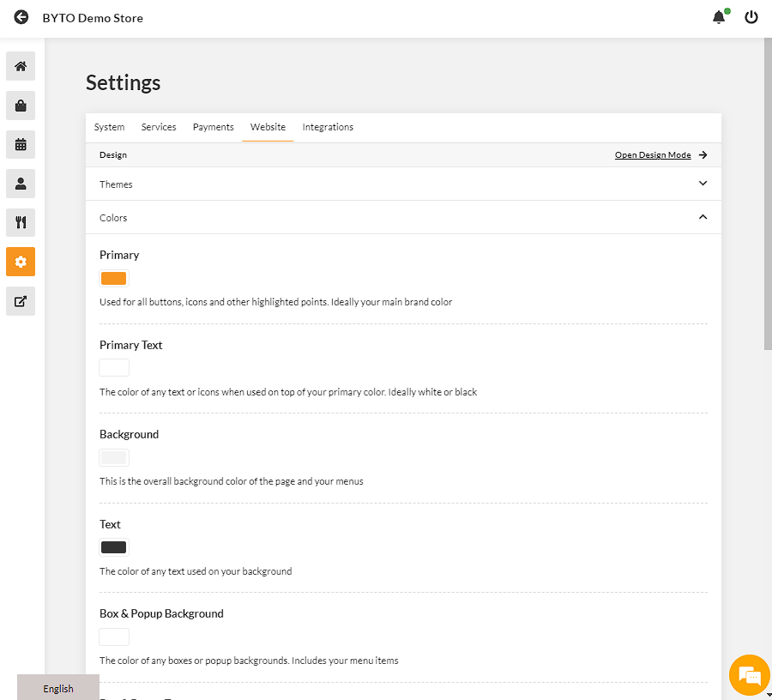Open the dark Text color swatch
Screen dimensions: 772x700
pos(114,547)
